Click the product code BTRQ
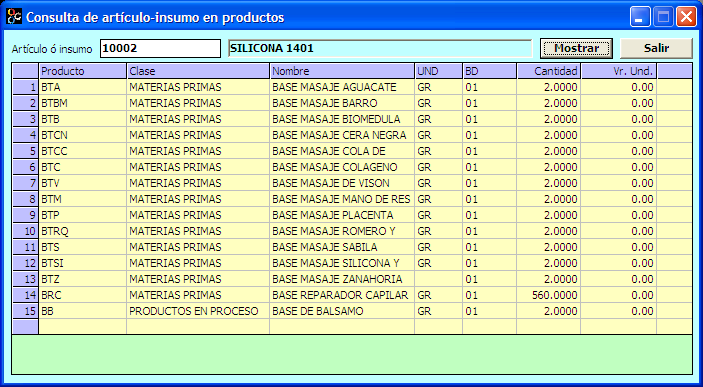This screenshot has width=703, height=387. pyautogui.click(x=82, y=231)
